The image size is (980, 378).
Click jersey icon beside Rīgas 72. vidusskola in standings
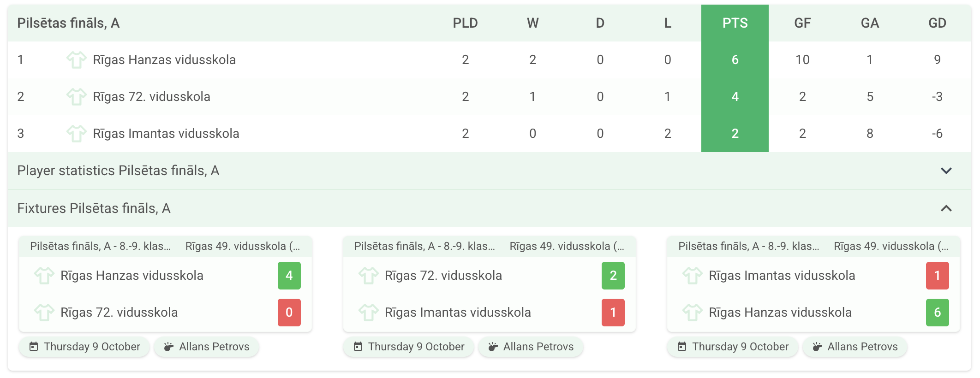click(x=76, y=97)
